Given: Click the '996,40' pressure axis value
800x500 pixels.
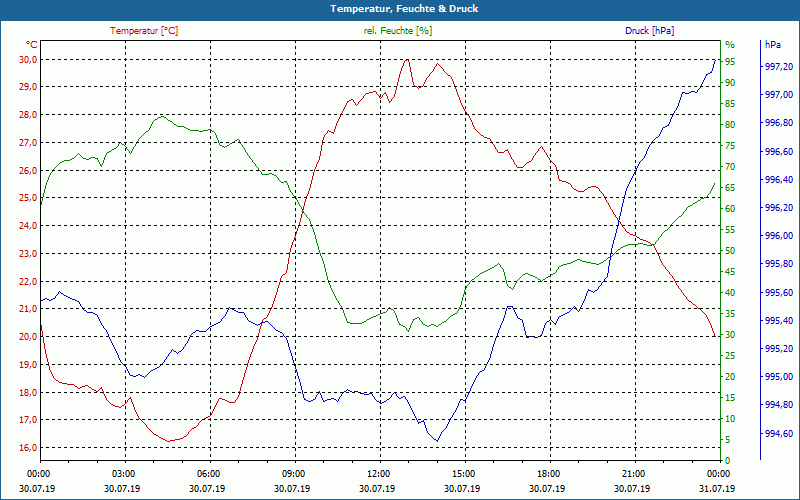Looking at the screenshot, I should pyautogui.click(x=779, y=180).
